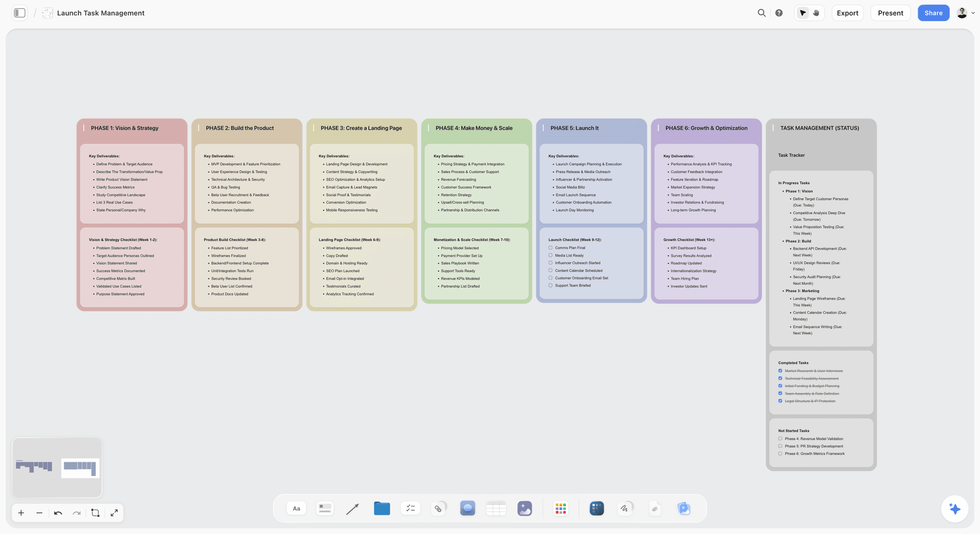This screenshot has width=980, height=534.
Task: Open the colorful grid templates icon
Action: click(560, 508)
